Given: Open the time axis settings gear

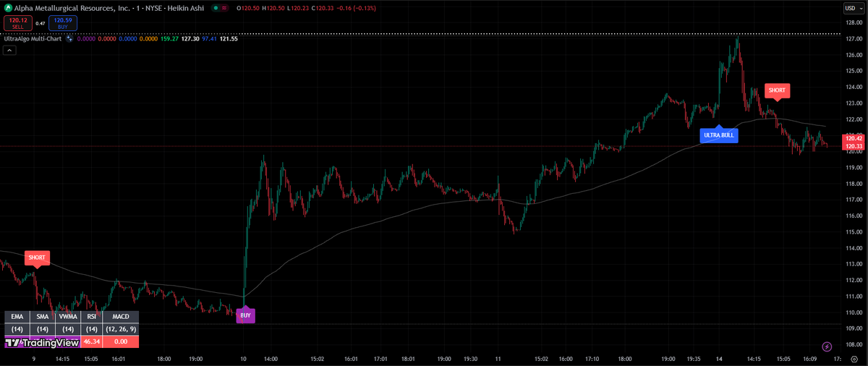Looking at the screenshot, I should [854, 358].
